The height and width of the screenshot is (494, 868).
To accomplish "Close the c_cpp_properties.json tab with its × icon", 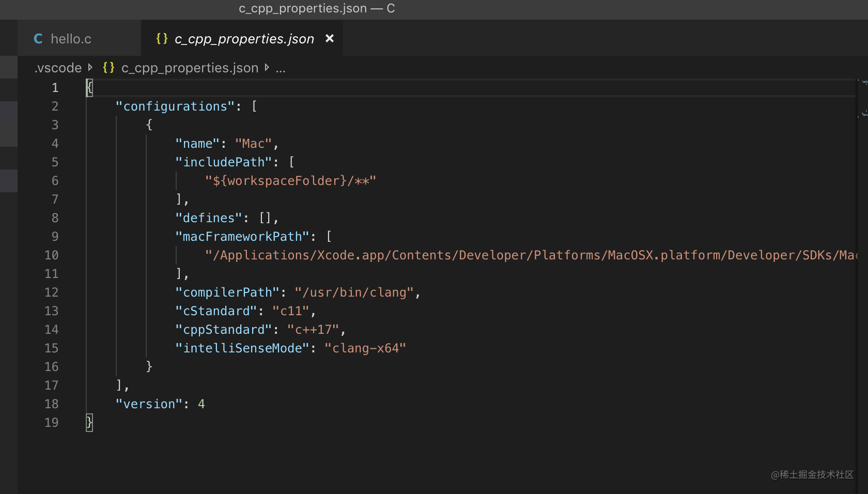I will [x=330, y=38].
